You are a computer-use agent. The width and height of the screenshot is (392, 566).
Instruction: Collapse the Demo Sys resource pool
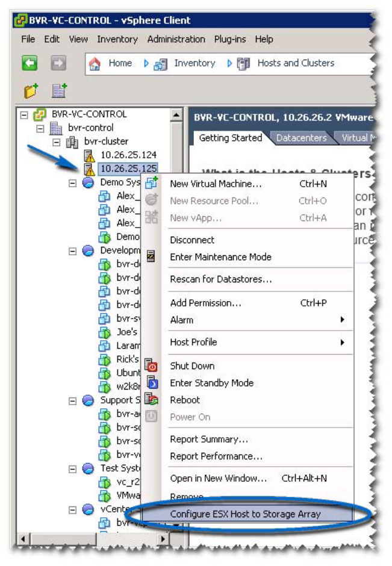tap(72, 183)
